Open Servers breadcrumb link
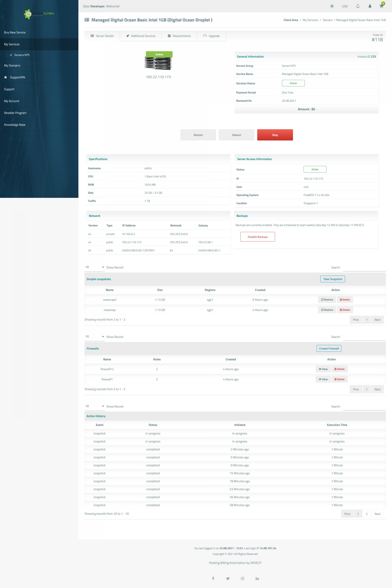The width and height of the screenshot is (392, 588). [327, 20]
